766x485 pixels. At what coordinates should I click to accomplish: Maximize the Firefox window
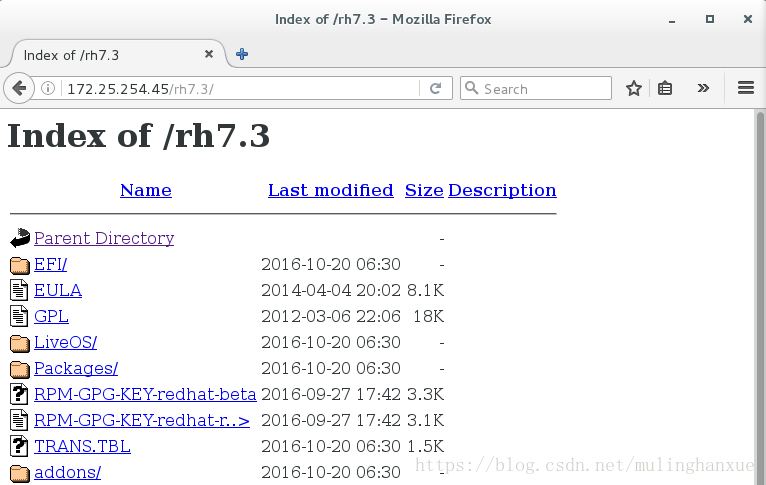[x=710, y=19]
